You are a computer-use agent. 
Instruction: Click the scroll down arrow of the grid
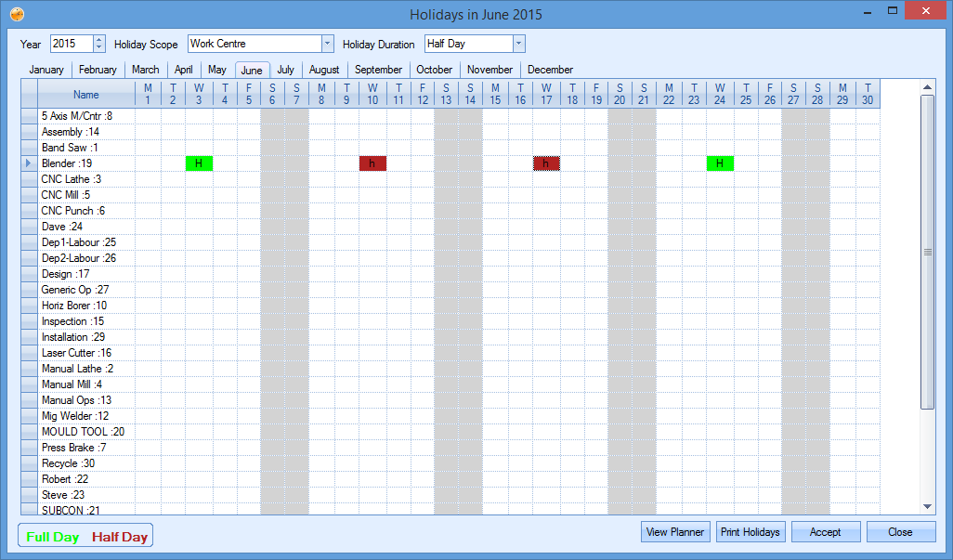tap(927, 506)
